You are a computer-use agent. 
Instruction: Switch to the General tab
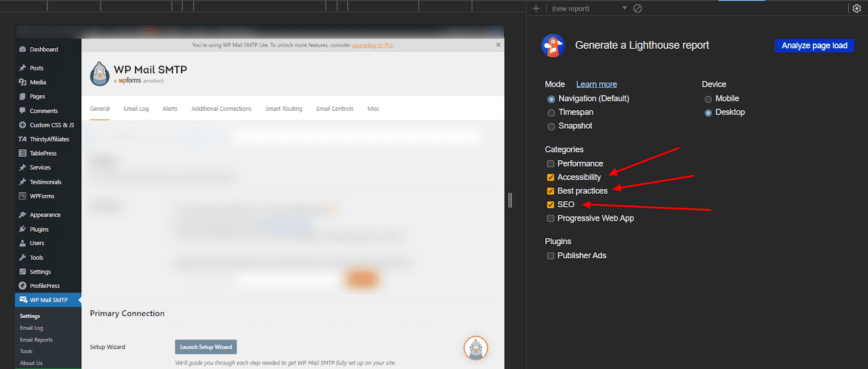(100, 109)
